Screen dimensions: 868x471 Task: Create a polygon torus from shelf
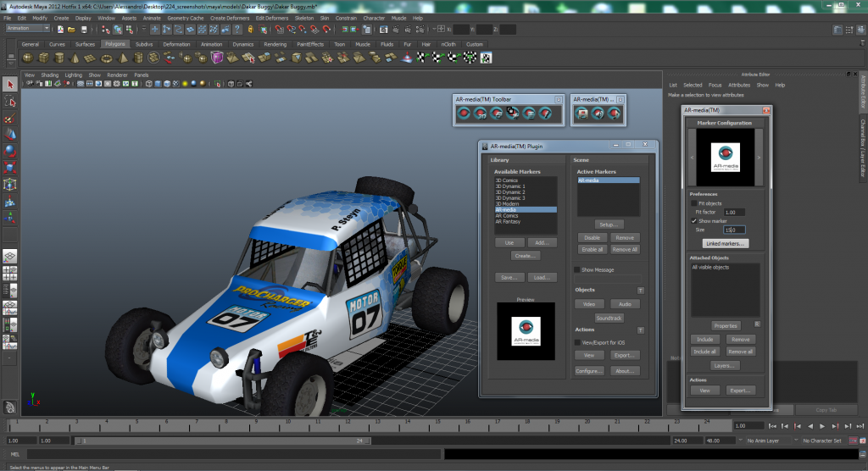click(106, 58)
